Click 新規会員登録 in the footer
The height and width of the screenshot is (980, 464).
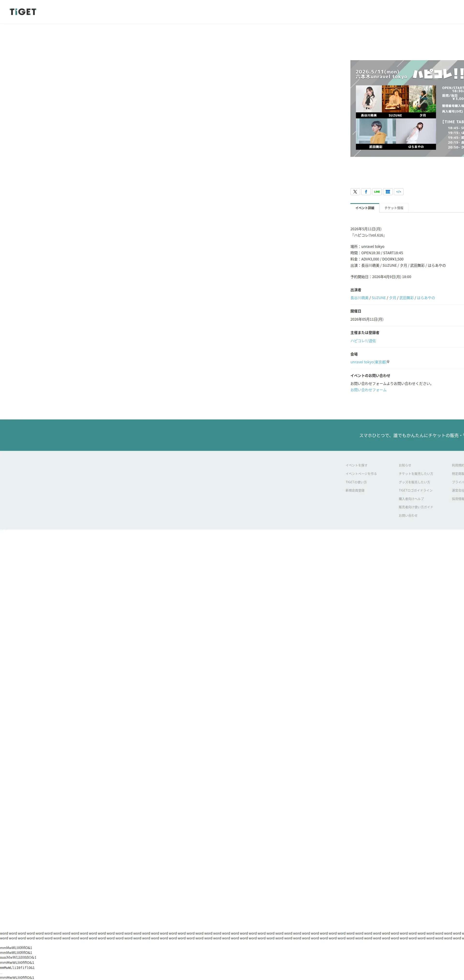click(x=355, y=490)
